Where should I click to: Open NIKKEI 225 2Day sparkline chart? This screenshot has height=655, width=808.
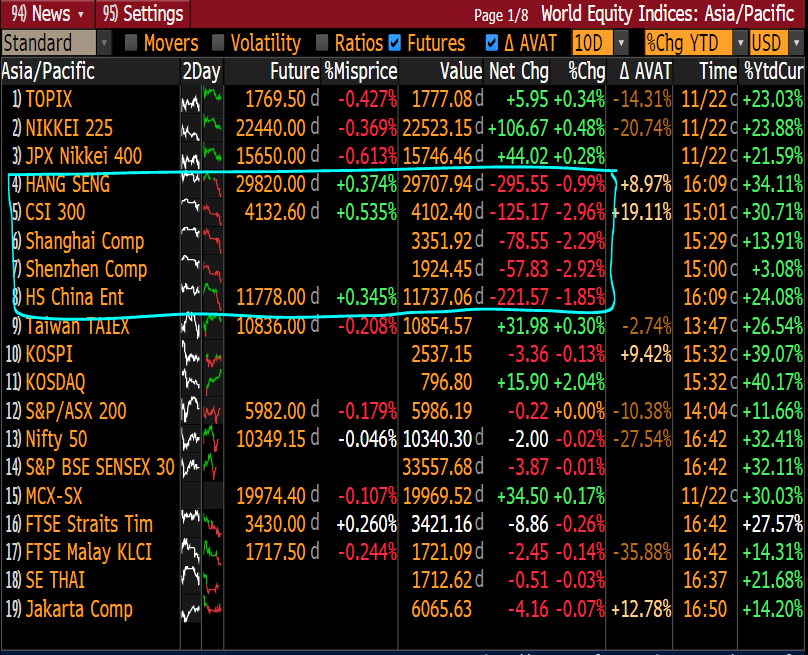201,128
